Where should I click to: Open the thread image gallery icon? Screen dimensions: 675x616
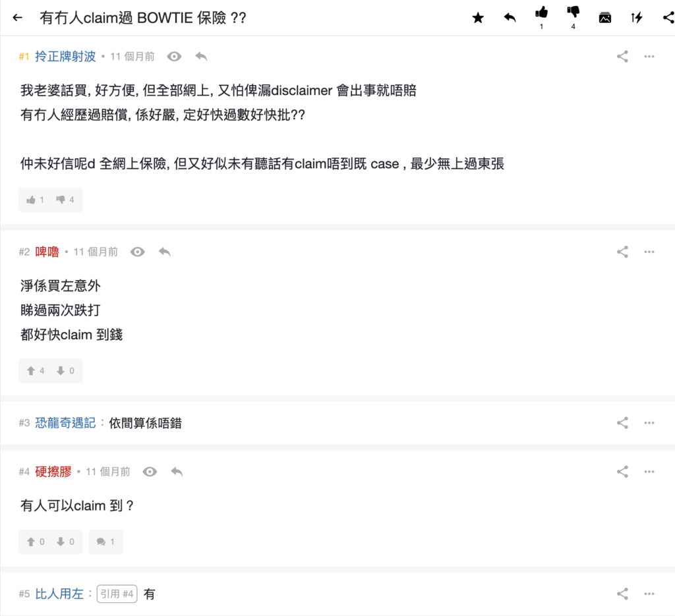(605, 18)
